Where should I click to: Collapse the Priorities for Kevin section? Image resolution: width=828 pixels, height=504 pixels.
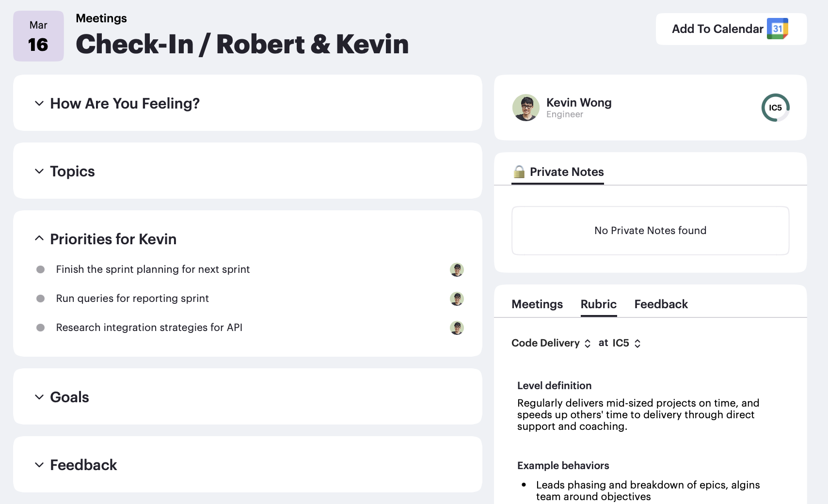39,238
